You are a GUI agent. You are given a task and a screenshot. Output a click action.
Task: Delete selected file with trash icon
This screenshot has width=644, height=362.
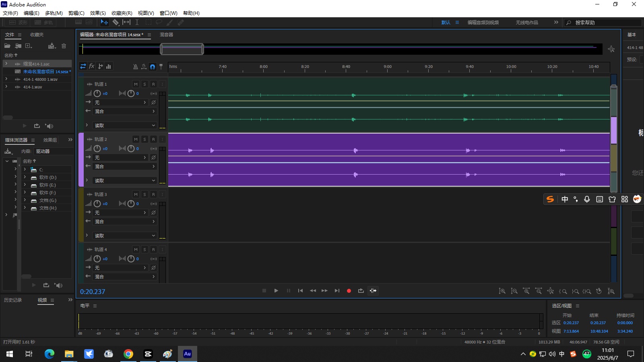click(x=64, y=46)
